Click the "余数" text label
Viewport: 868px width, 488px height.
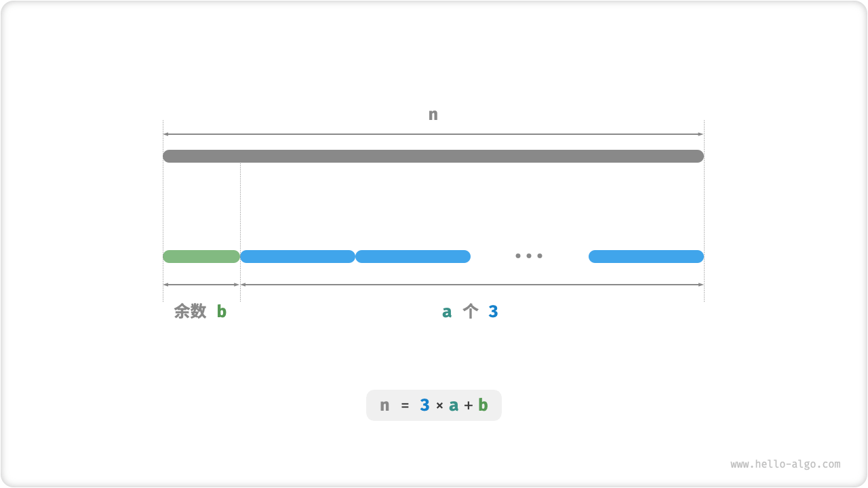pos(190,311)
